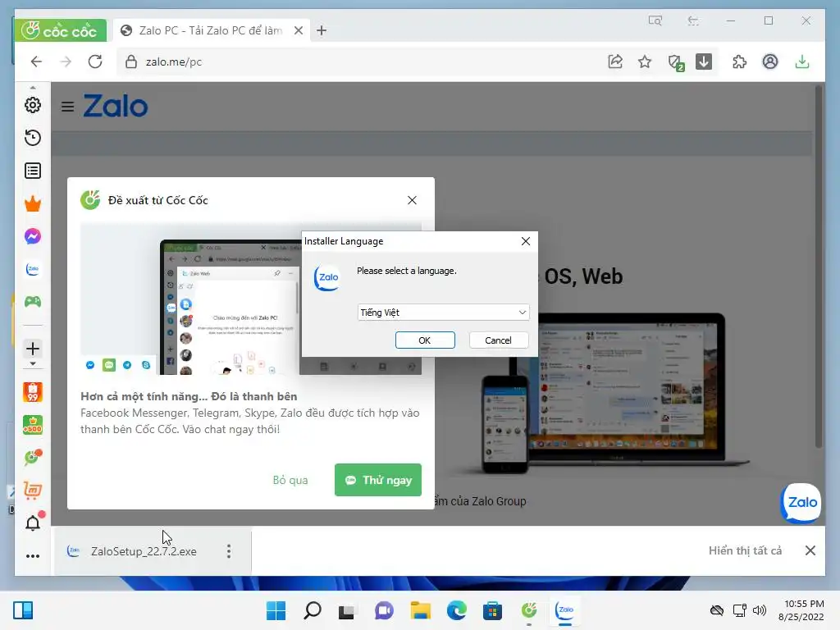Add a new sidebar item with plus
840x630 pixels.
tap(33, 349)
